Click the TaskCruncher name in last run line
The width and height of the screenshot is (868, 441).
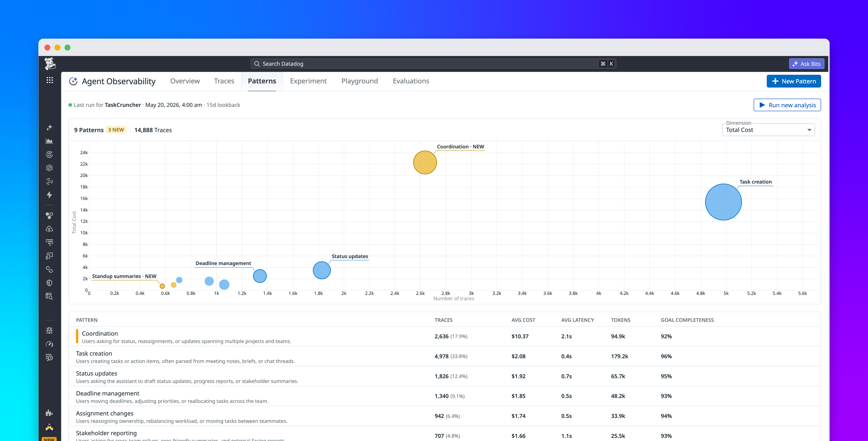click(x=123, y=105)
